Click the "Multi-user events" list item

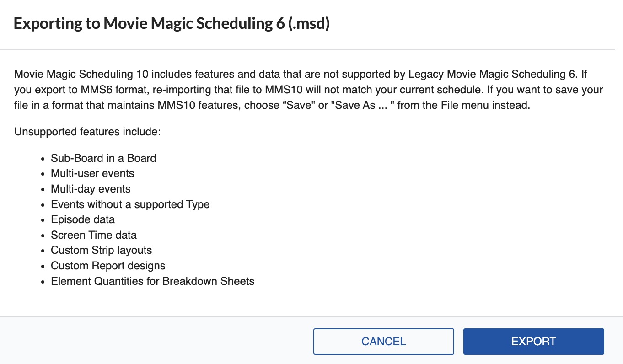[x=92, y=173]
